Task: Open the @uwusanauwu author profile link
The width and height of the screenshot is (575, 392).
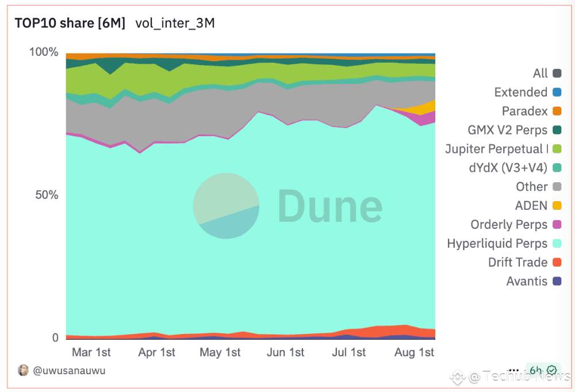Action: point(69,371)
